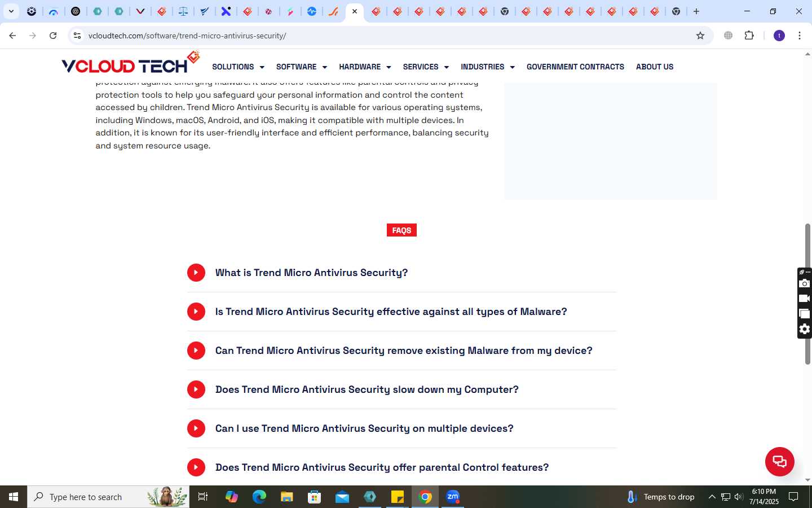
Task: Open the clock showing 6:10 PM
Action: click(764, 497)
